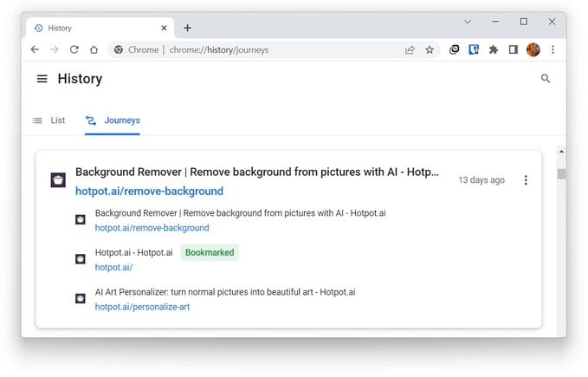Click the Chrome site info icon
Viewport: 588px width, 377px height.
[119, 50]
